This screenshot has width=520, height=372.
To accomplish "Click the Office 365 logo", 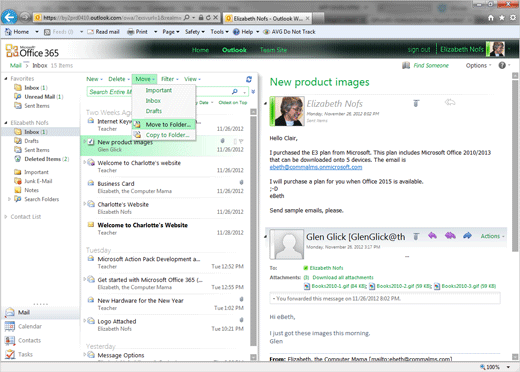I will [x=32, y=51].
